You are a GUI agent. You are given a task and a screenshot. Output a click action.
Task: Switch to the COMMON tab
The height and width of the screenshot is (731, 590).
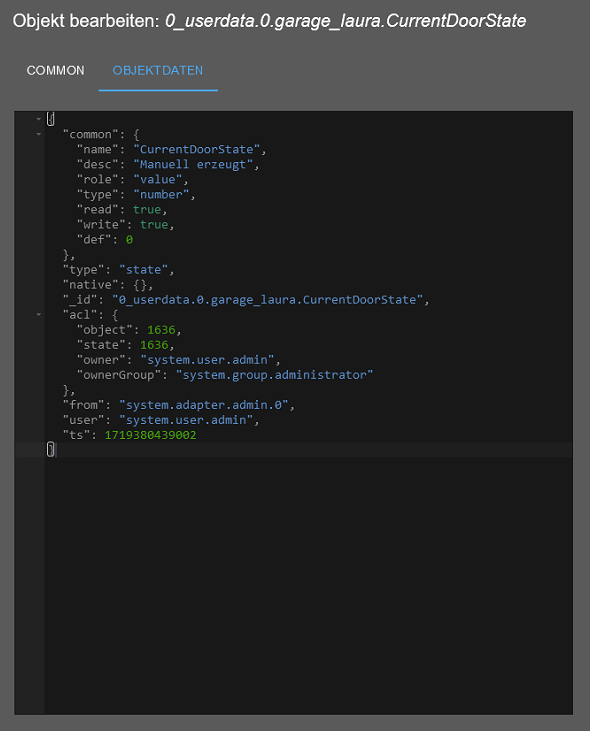(55, 70)
